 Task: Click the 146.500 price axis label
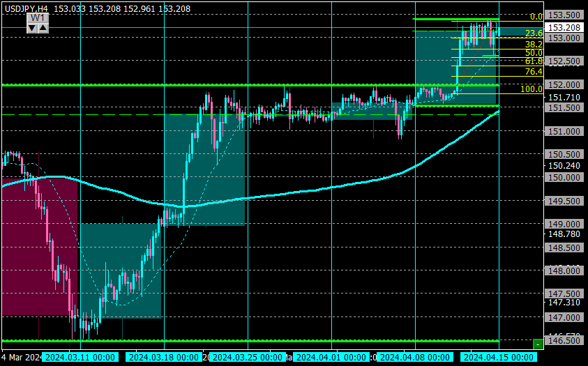coord(564,341)
